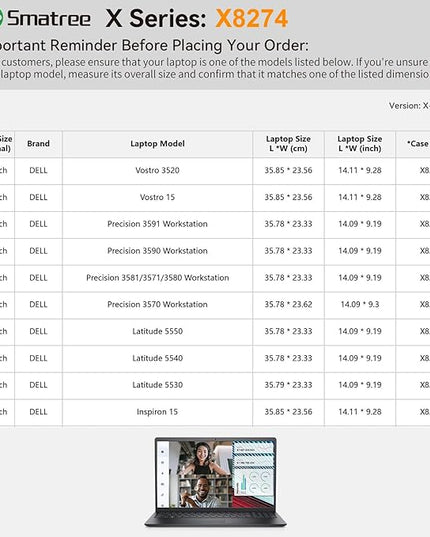
Task: Click the cm size cell in Precision 3581/3571/3580 row
Action: coord(289,278)
